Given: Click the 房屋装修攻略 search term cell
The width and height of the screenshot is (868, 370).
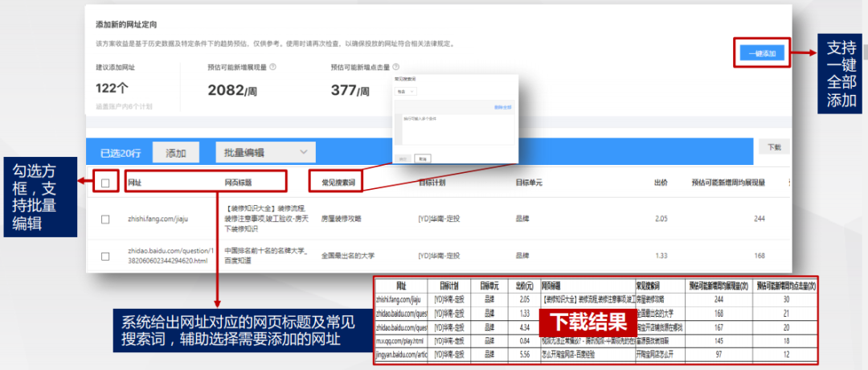Looking at the screenshot, I should point(341,219).
